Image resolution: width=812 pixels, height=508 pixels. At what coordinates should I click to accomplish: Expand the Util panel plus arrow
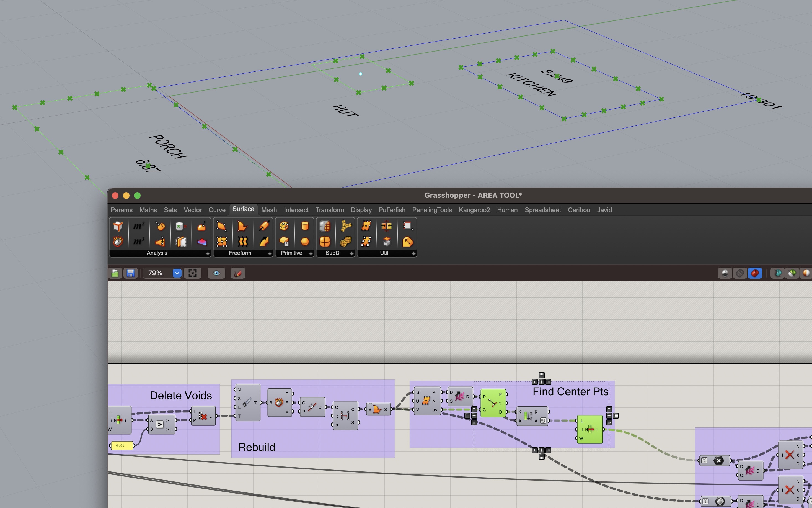tap(413, 253)
